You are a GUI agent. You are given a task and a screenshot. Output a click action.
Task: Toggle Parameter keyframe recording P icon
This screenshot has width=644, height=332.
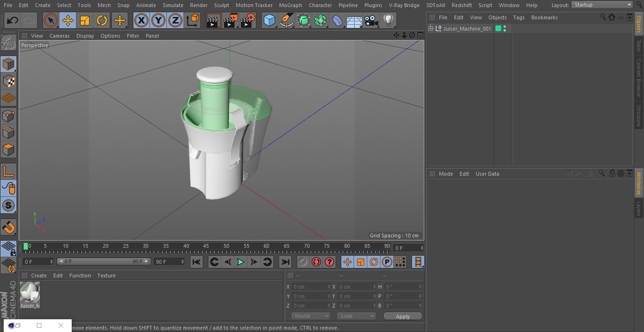coord(387,262)
